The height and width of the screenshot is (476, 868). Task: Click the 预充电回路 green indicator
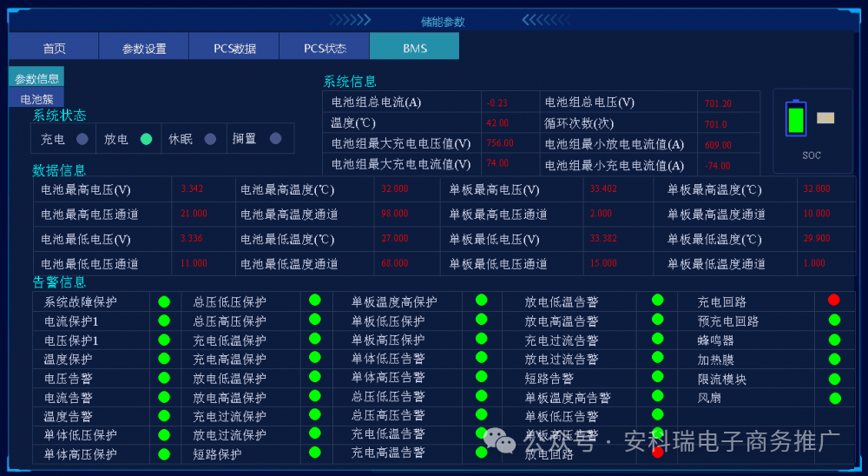[835, 320]
